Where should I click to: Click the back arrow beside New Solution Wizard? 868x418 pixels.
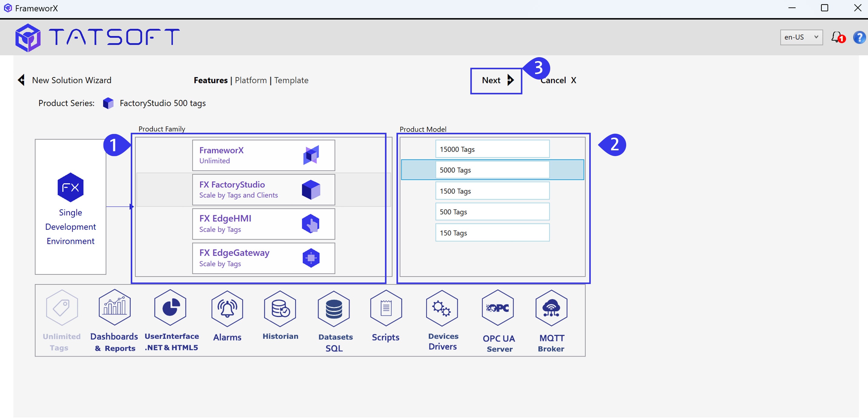click(x=21, y=80)
